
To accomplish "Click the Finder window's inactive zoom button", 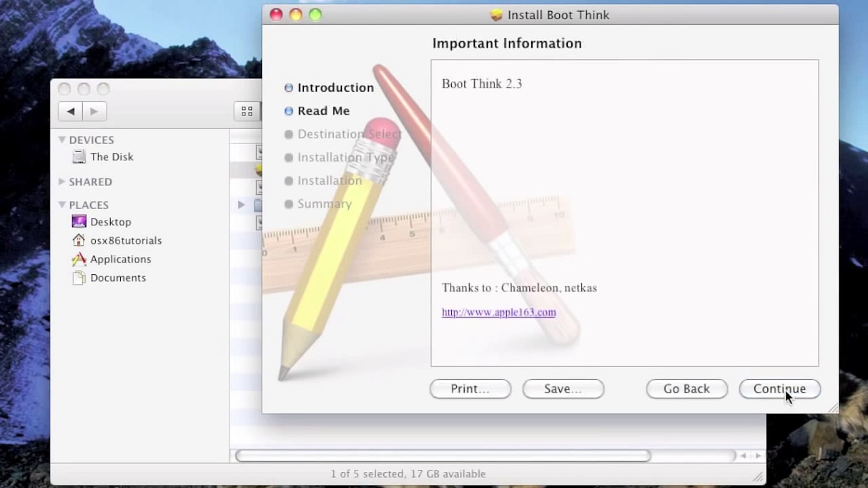I will pyautogui.click(x=103, y=89).
